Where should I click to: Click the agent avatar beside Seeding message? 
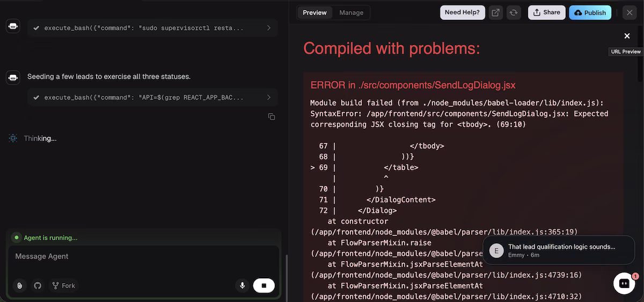[13, 78]
